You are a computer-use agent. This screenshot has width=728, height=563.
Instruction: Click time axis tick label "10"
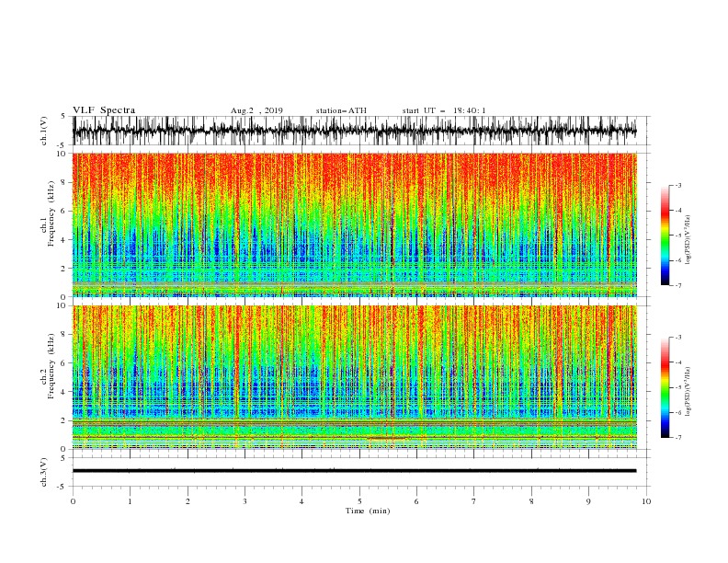tap(646, 501)
